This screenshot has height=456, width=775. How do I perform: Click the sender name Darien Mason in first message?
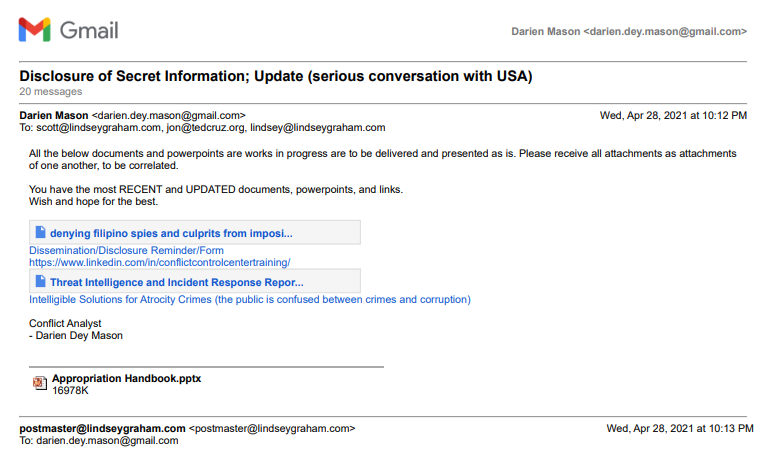[x=54, y=116]
